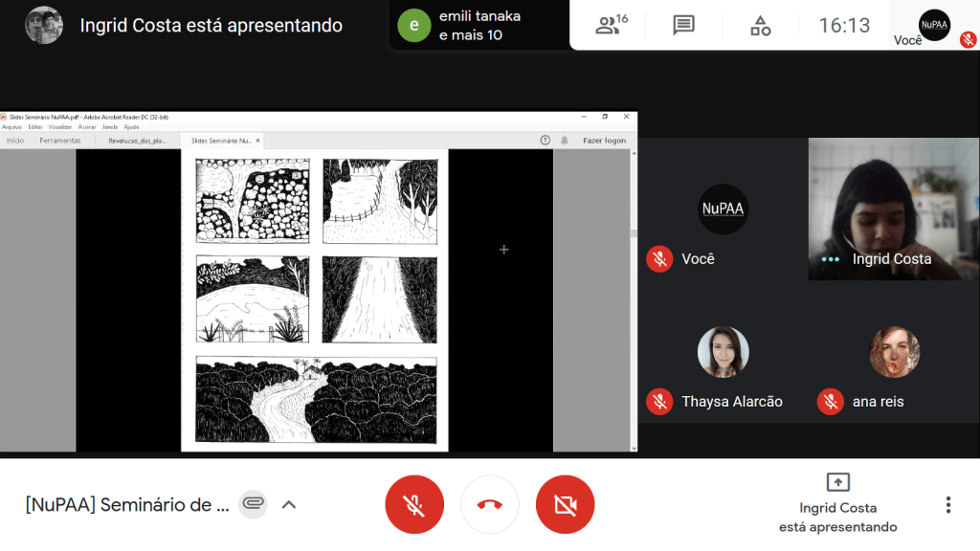Toggle the microphone mute button
980x551 pixels.
[x=413, y=504]
